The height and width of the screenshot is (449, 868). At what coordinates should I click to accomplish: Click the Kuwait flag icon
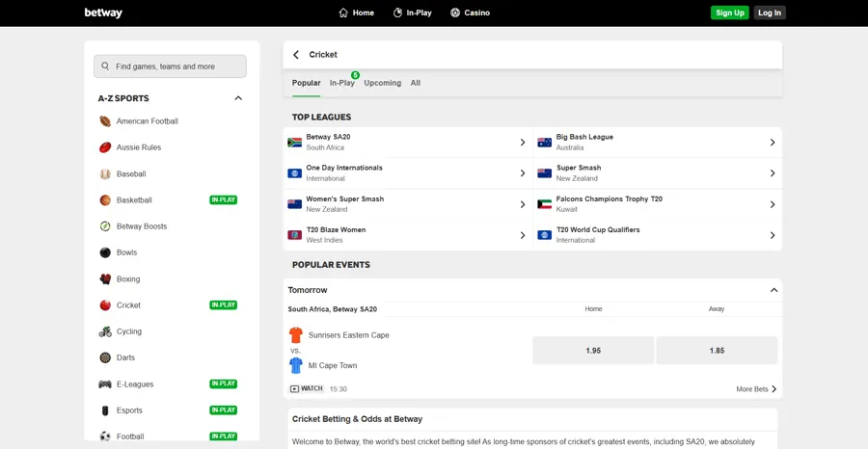point(545,204)
